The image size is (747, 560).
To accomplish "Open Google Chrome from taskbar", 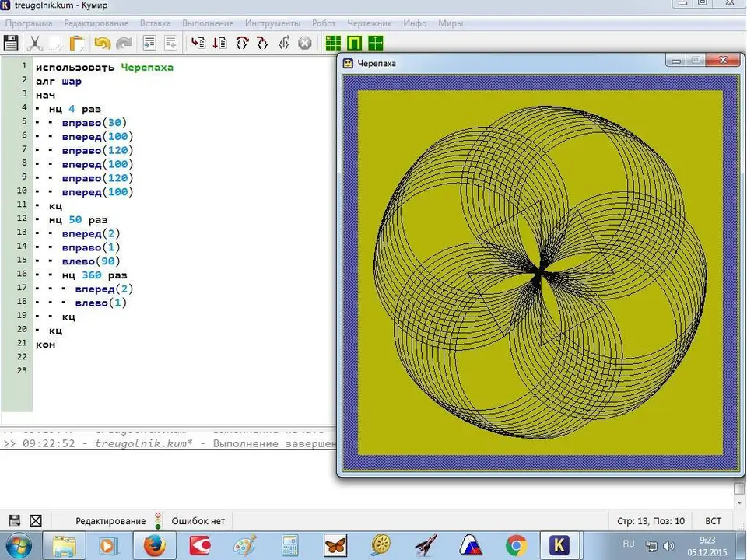I will click(517, 546).
